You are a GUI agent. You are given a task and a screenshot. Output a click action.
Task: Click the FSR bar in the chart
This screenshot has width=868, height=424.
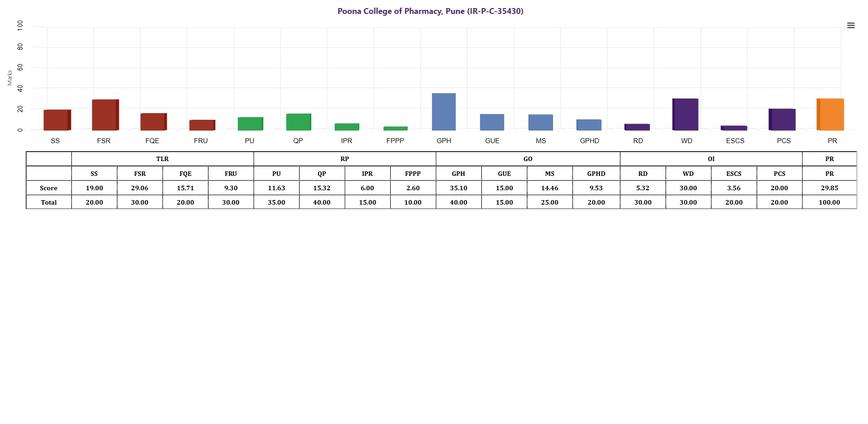coord(105,115)
